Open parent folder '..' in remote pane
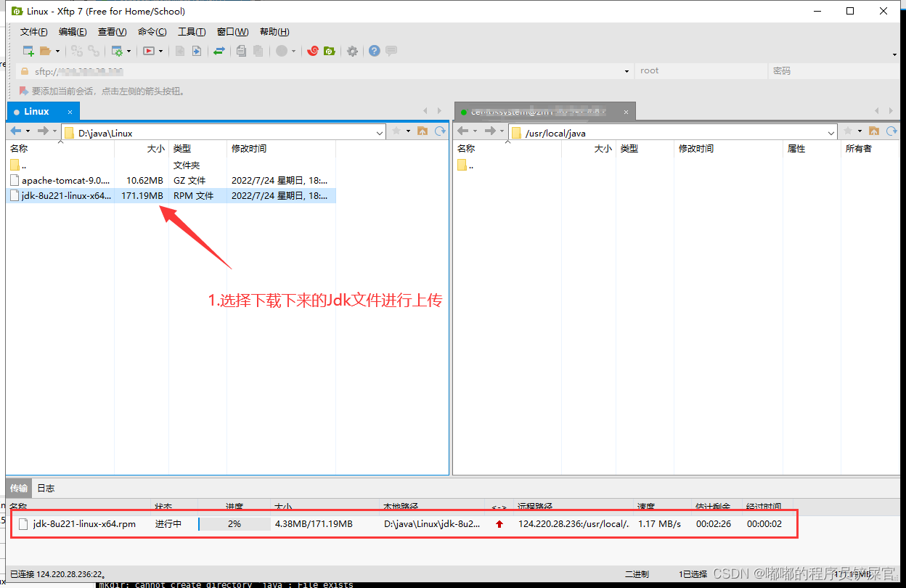The image size is (906, 588). 466,166
